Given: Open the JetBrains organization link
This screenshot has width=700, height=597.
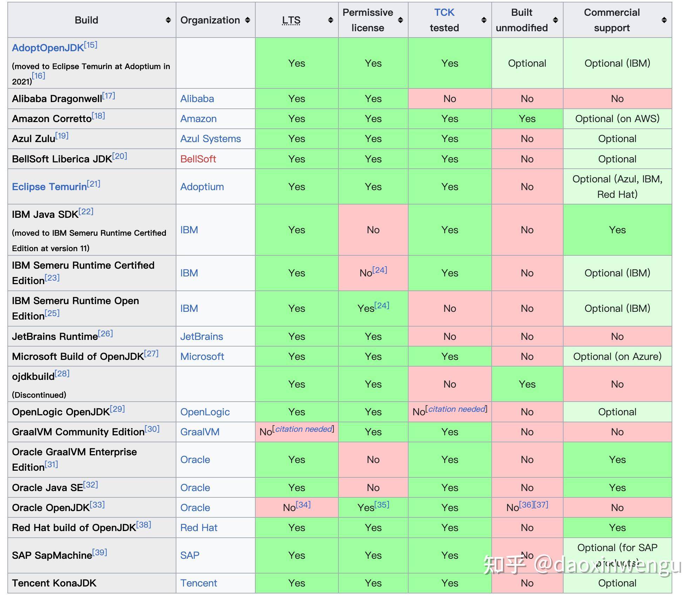Looking at the screenshot, I should pos(202,336).
